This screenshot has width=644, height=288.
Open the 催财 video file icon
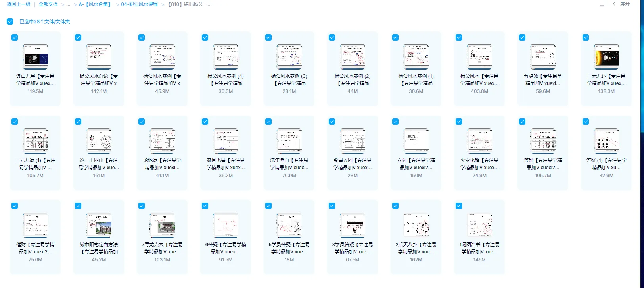[35, 226]
